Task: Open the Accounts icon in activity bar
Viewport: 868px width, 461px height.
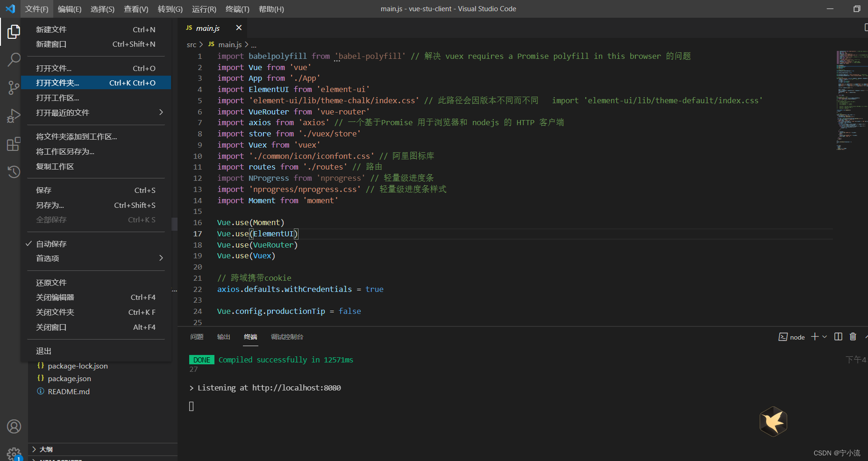Action: [x=14, y=426]
